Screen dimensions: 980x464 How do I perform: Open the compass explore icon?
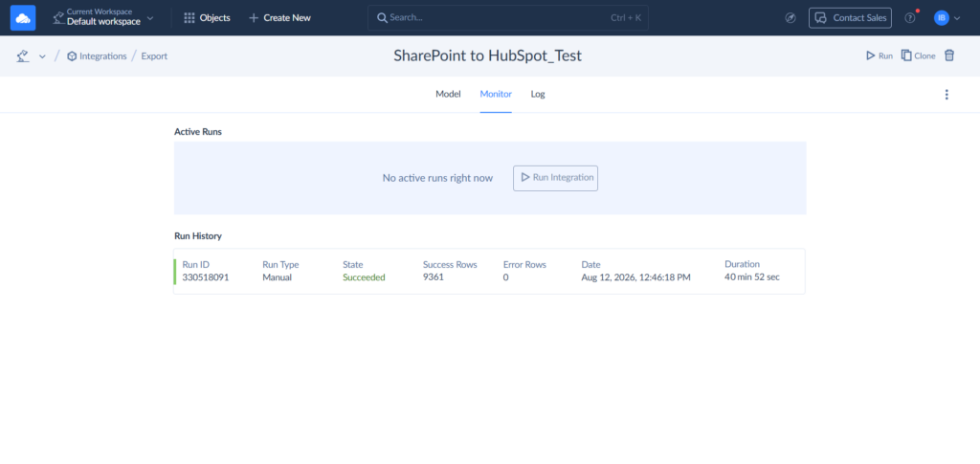click(790, 18)
